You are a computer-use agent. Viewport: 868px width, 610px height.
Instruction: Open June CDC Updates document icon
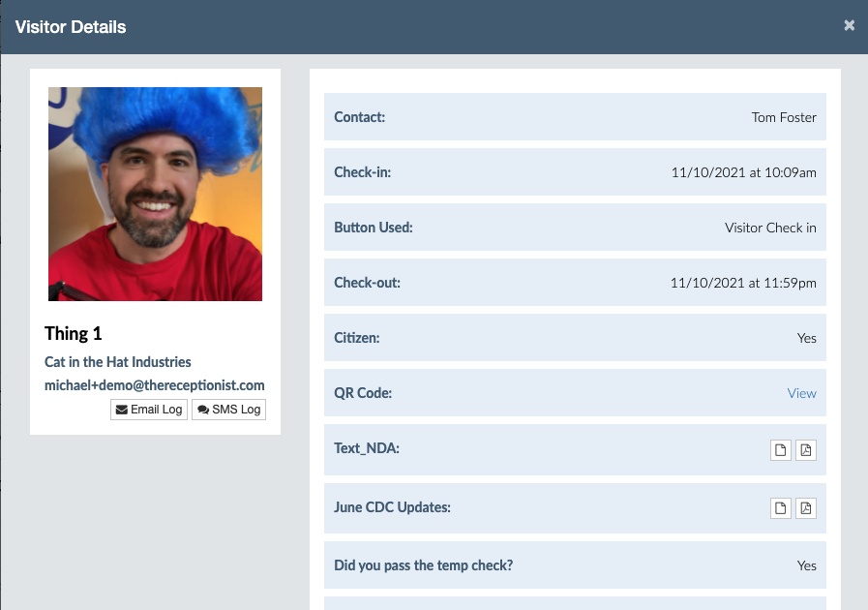(781, 508)
